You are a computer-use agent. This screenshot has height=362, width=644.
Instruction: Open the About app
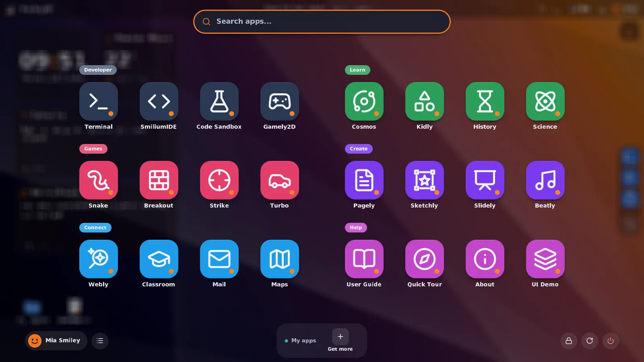click(x=485, y=259)
